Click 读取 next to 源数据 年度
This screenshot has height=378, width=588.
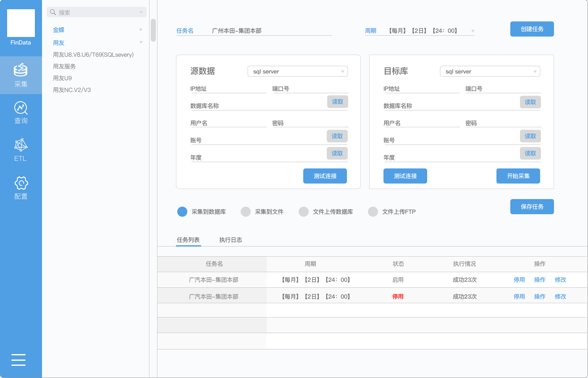pos(337,153)
